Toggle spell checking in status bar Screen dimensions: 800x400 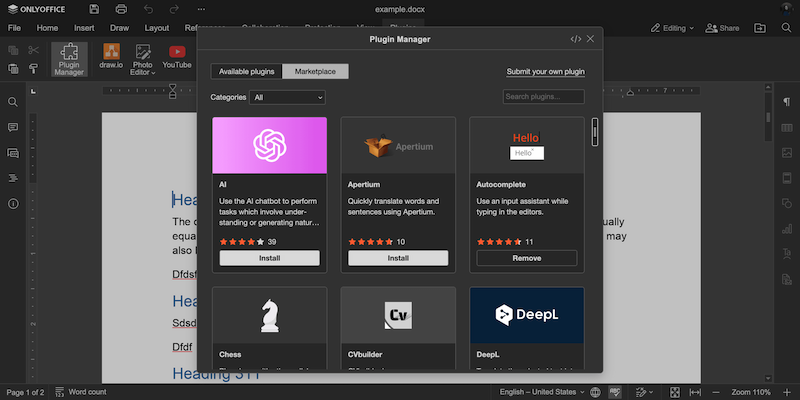(617, 392)
